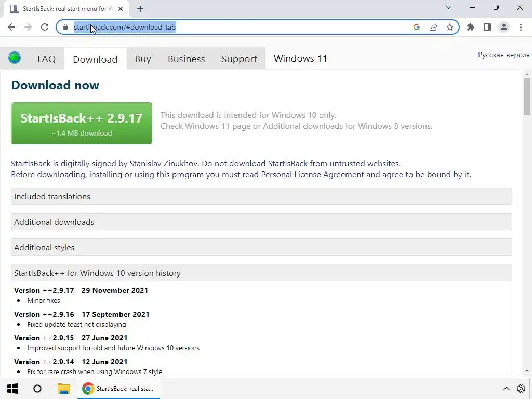Collapse Windows 10 version history section
Image resolution: width=532 pixels, height=399 pixels.
[x=262, y=273]
